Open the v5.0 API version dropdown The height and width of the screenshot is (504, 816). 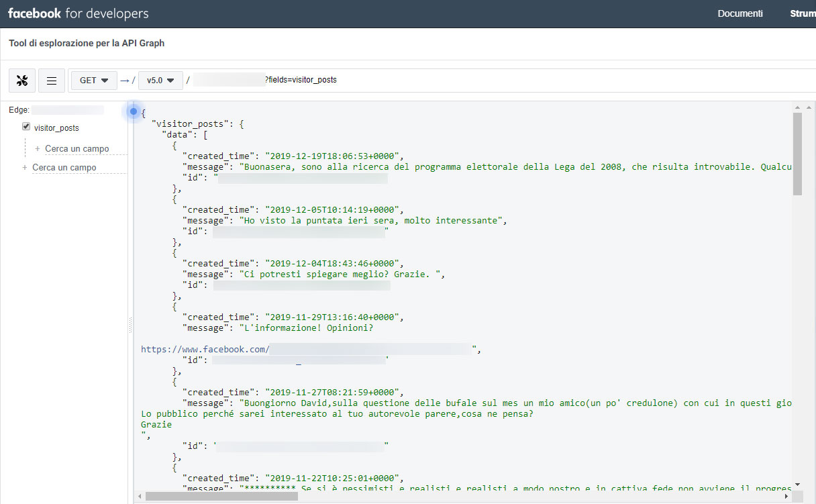click(x=161, y=81)
